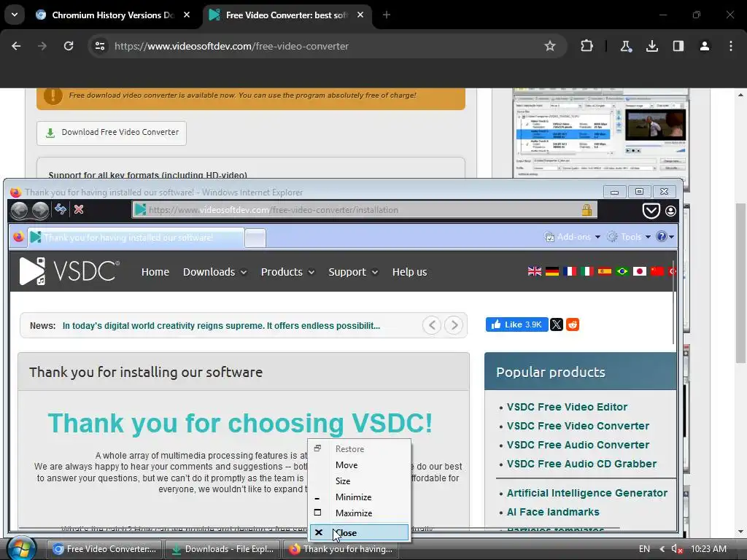The image size is (747, 560).
Task: Select the 'Thank you for having installed' tab
Action: pos(136,238)
